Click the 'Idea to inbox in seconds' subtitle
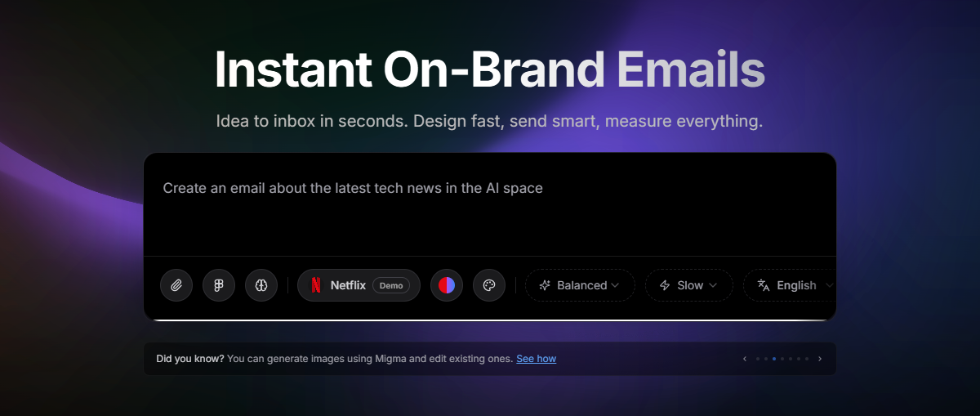The image size is (980, 416). coord(490,121)
